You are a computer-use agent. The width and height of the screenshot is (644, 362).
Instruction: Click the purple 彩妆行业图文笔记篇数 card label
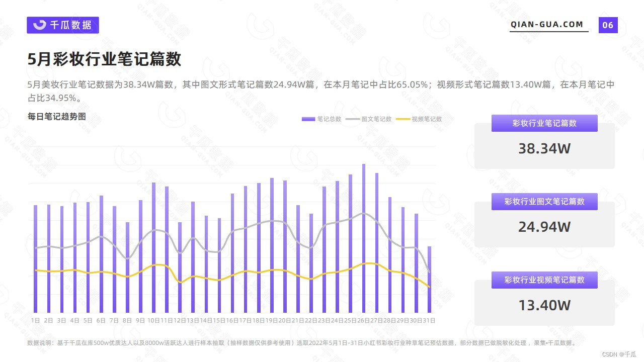[544, 202]
